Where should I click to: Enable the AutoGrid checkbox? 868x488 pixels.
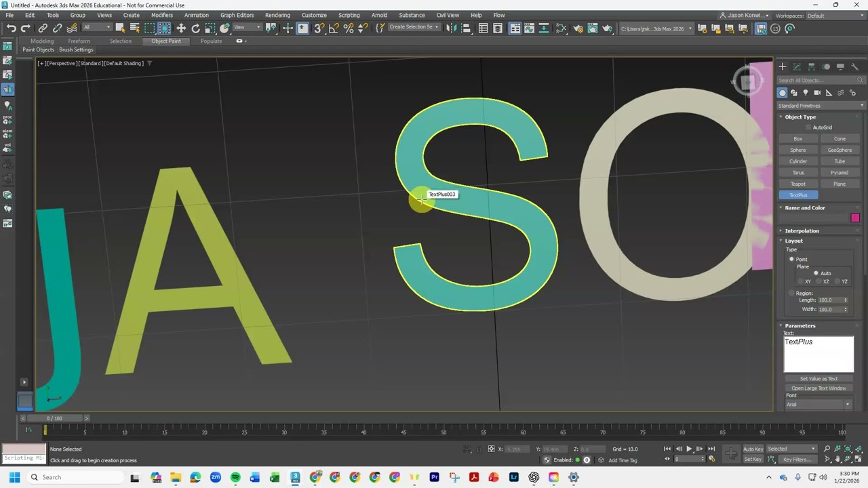click(808, 127)
